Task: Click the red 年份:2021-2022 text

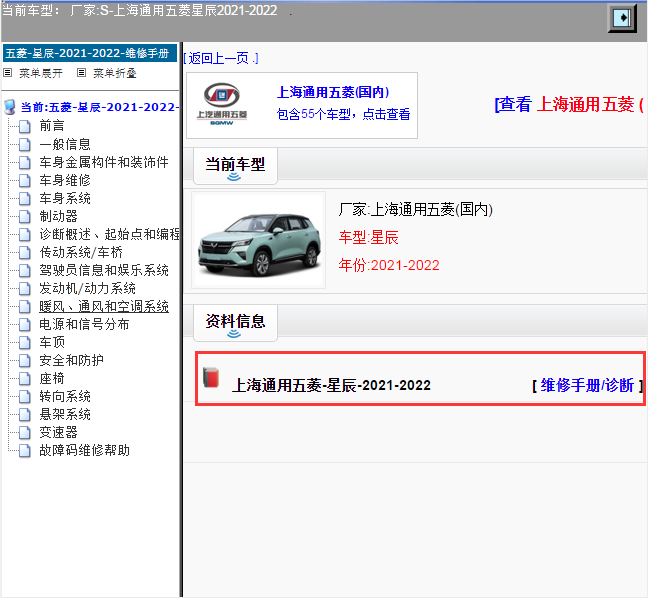Action: pos(388,265)
